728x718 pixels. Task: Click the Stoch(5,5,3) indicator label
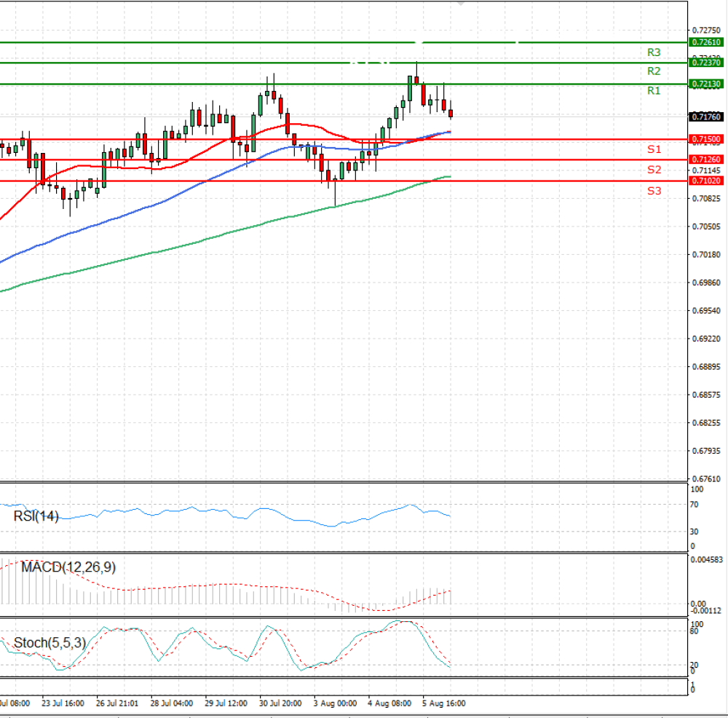tap(50, 643)
